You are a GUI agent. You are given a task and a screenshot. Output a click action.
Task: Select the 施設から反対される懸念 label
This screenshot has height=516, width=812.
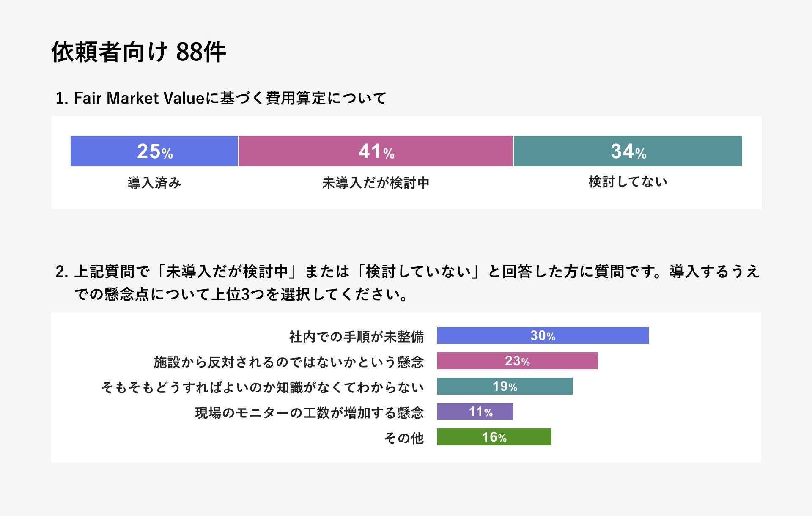288,362
